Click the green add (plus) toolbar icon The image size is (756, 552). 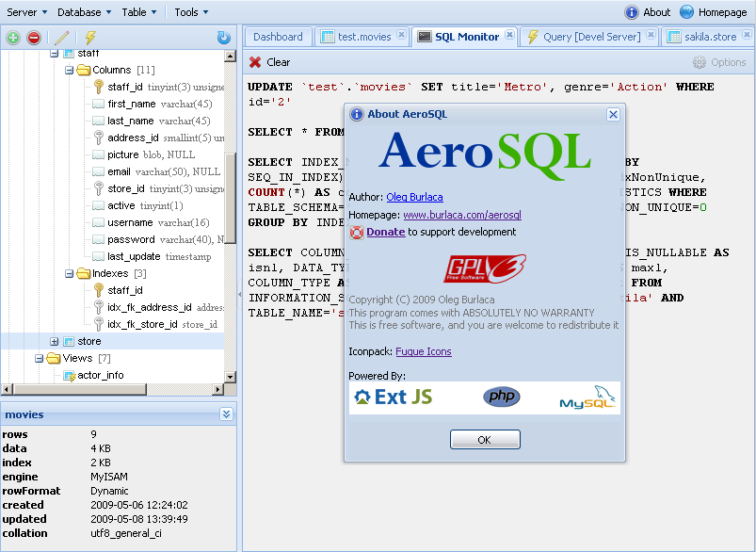[x=13, y=38]
